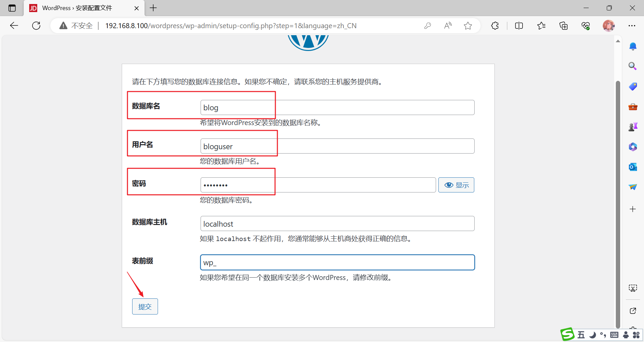Viewport: 644px width, 342px height.
Task: Click the page scrollbar up arrow
Action: point(618,41)
